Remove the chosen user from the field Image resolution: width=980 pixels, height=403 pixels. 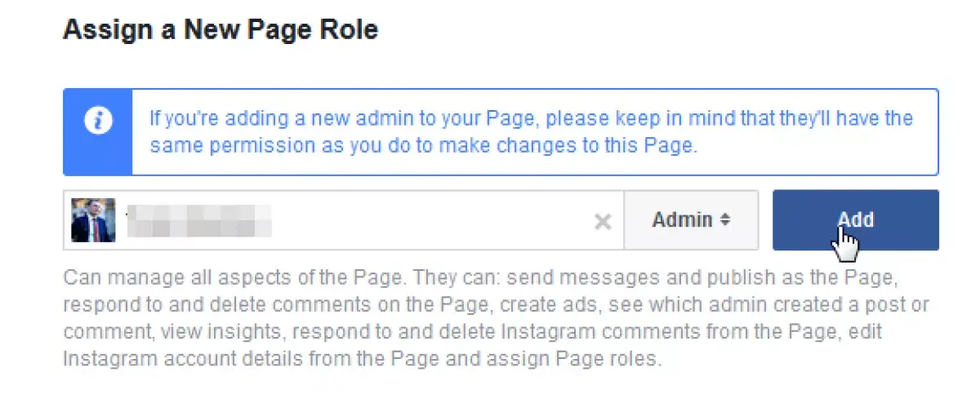tap(603, 221)
